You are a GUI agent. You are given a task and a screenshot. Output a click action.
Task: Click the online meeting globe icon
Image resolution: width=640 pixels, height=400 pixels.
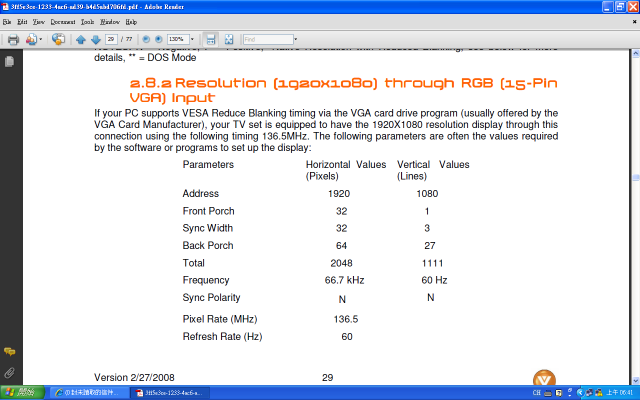(58, 39)
